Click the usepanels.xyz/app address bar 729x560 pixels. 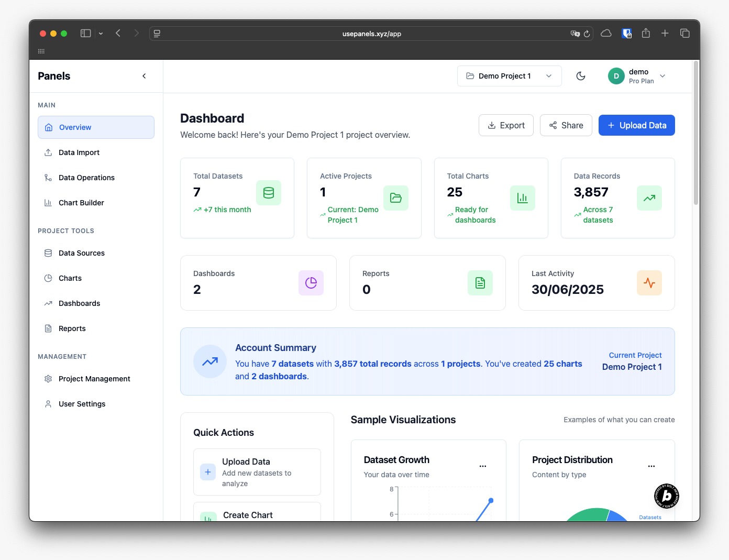click(x=372, y=34)
